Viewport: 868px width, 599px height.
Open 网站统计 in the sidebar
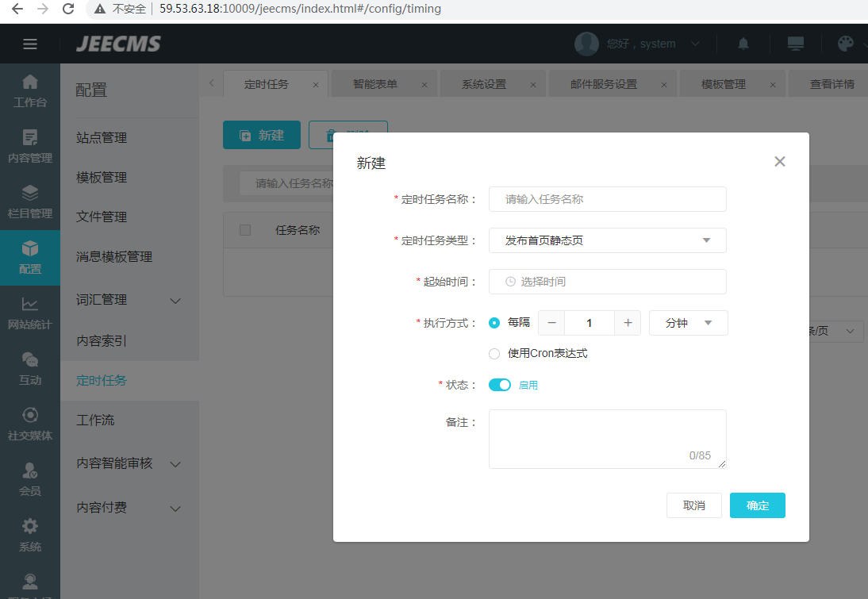[30, 313]
